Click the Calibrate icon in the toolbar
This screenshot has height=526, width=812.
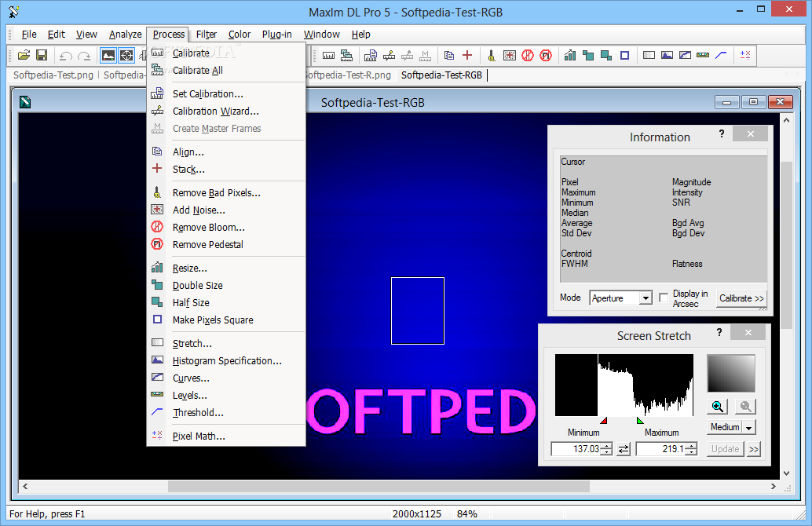328,56
